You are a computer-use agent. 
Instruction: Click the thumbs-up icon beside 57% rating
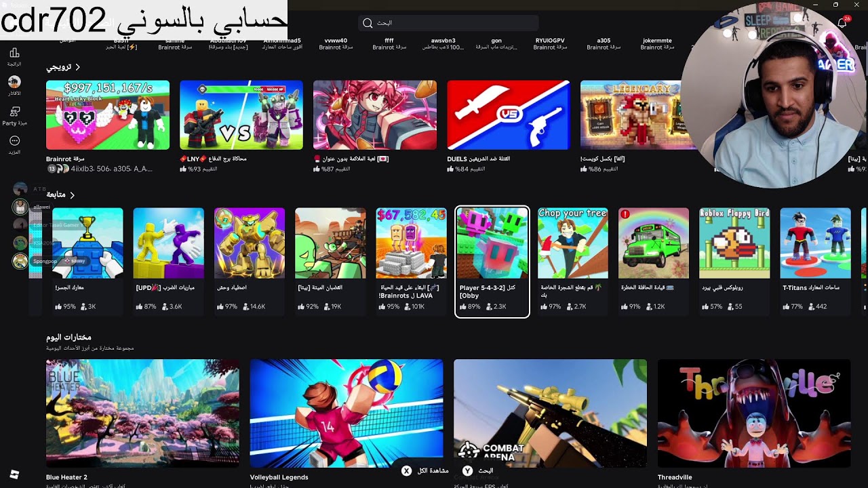706,306
